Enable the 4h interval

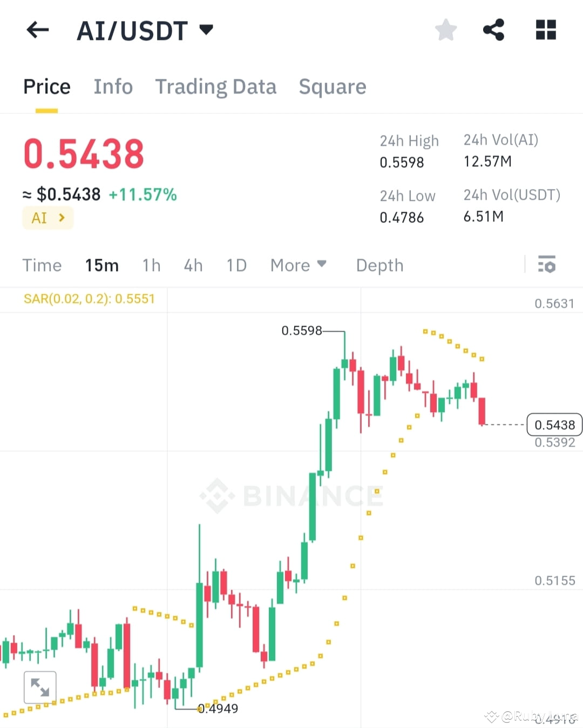193,265
